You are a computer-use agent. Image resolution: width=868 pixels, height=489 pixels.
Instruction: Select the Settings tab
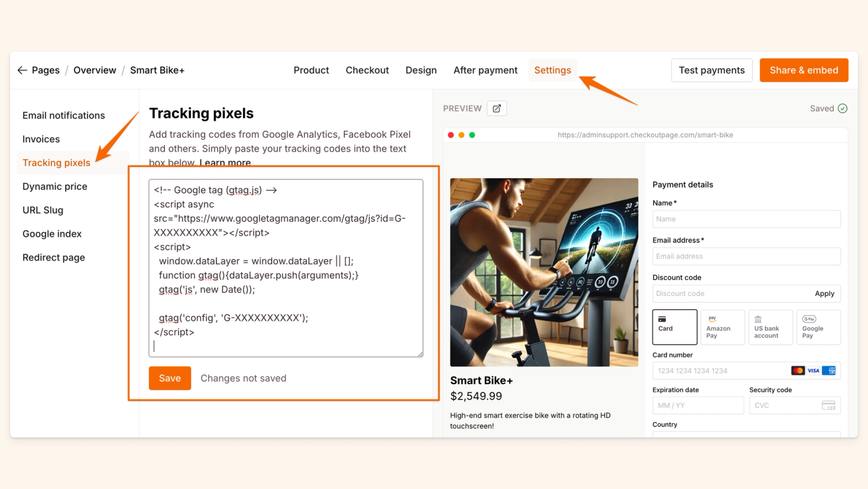pos(552,70)
